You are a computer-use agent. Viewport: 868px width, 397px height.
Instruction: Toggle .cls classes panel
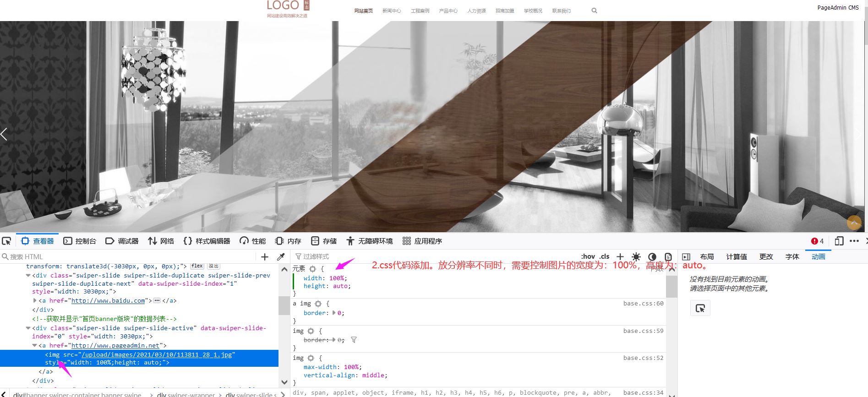(605, 256)
